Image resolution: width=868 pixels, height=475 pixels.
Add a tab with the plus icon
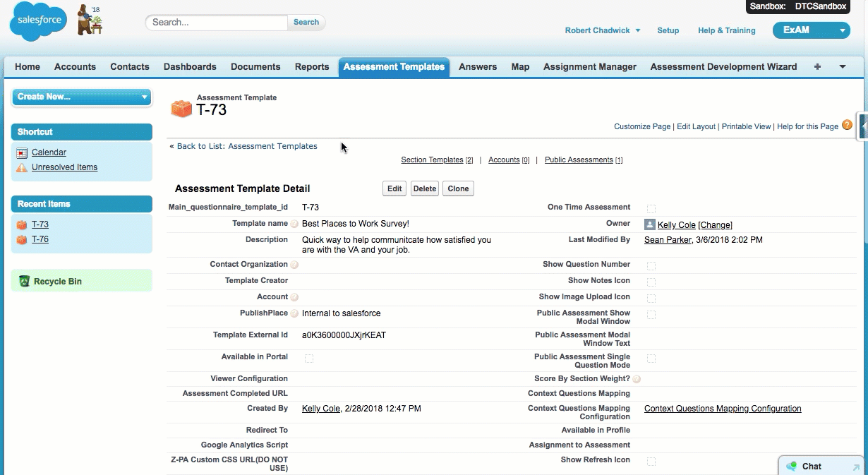(x=817, y=66)
